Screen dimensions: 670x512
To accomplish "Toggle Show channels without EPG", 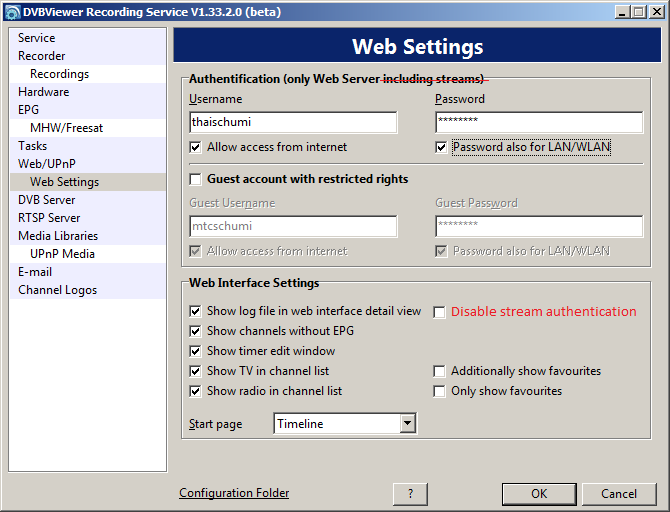I will pyautogui.click(x=196, y=331).
